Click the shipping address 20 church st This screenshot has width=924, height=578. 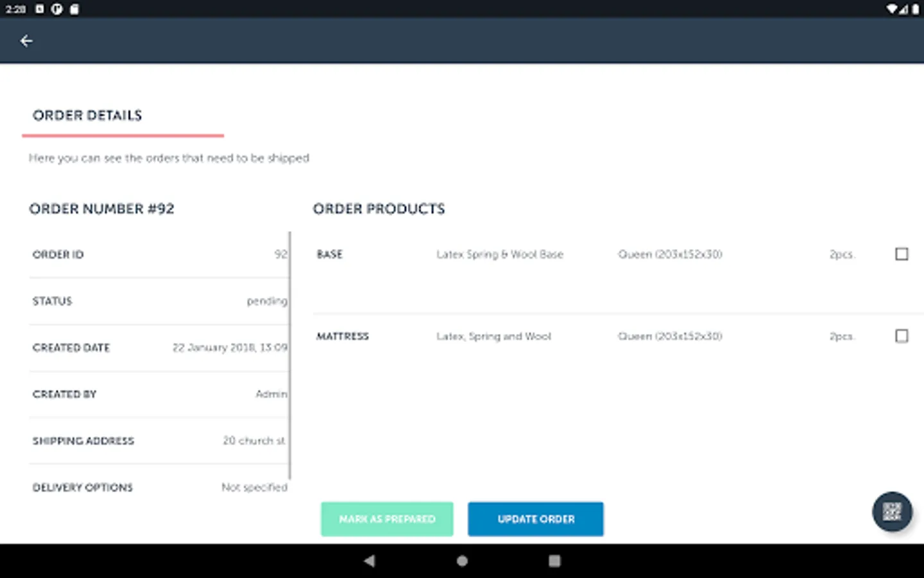(254, 441)
